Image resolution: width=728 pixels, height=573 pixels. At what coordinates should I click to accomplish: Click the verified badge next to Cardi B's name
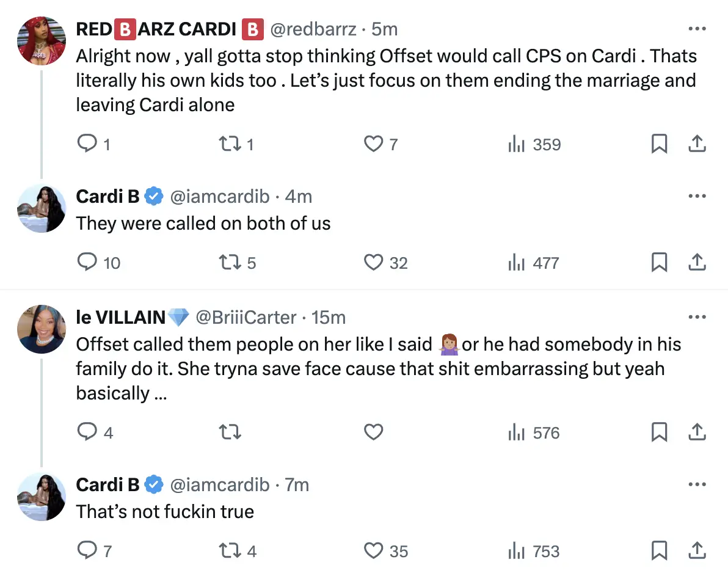tap(153, 196)
